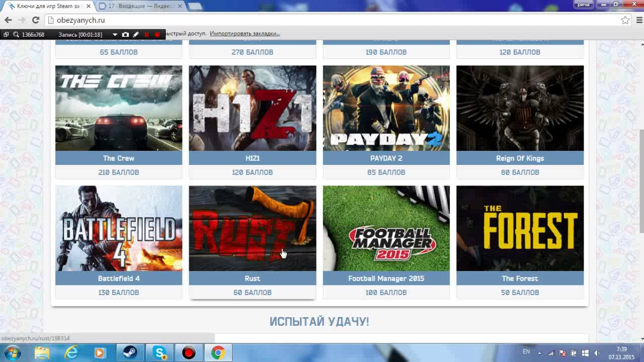Open the Reign Of Kings cover image
644x362 pixels.
pyautogui.click(x=520, y=108)
